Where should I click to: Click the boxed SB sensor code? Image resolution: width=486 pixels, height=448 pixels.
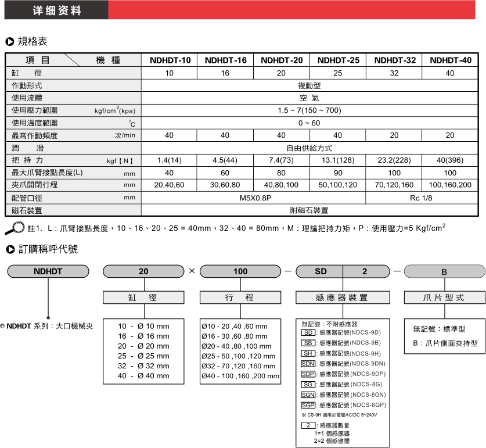(308, 343)
